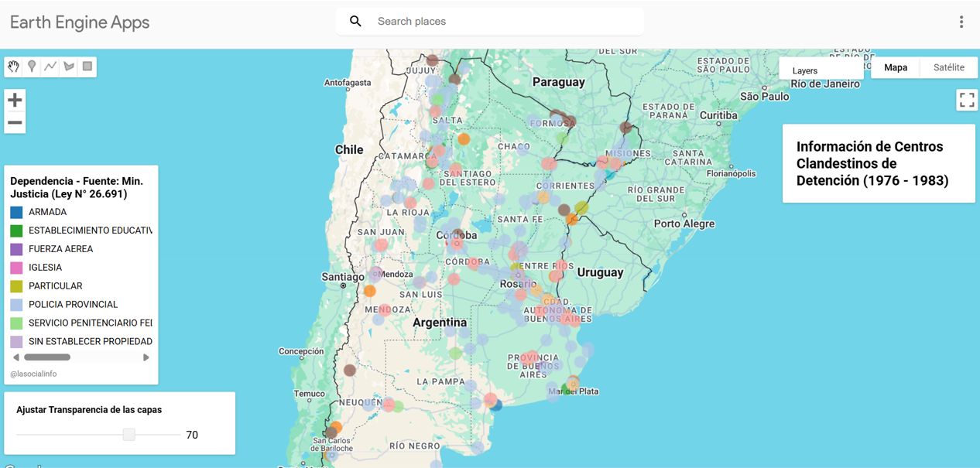This screenshot has height=468, width=980.
Task: Click the search magnifier icon
Action: pyautogui.click(x=355, y=22)
